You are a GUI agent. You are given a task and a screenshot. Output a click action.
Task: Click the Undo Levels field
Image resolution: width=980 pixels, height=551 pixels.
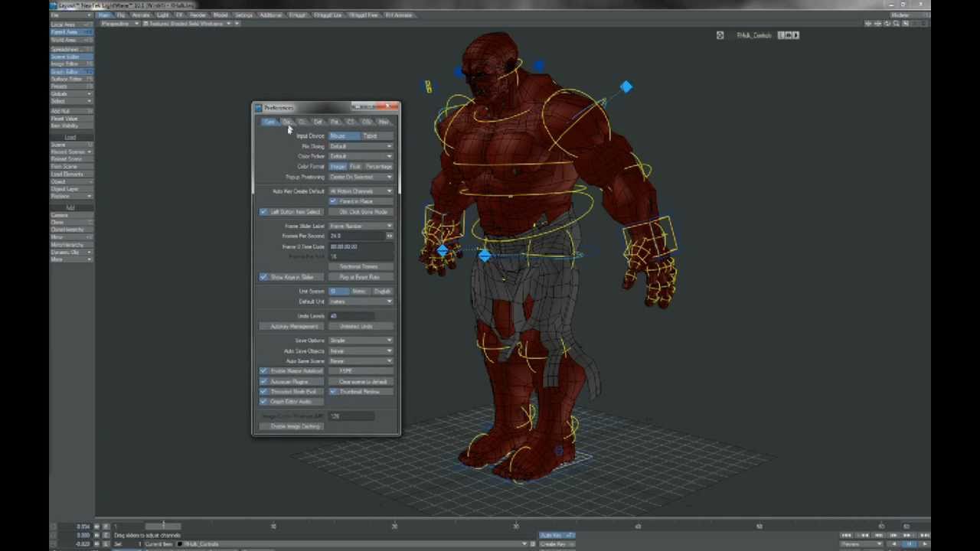tap(352, 316)
